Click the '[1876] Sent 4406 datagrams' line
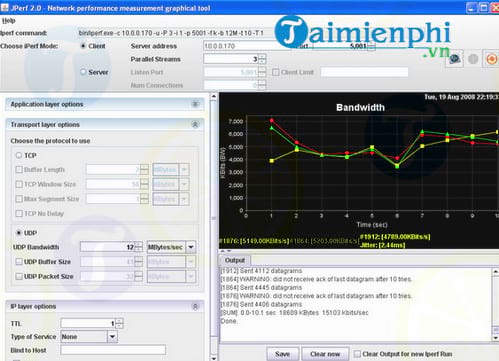The height and width of the screenshot is (361, 499). tap(261, 304)
